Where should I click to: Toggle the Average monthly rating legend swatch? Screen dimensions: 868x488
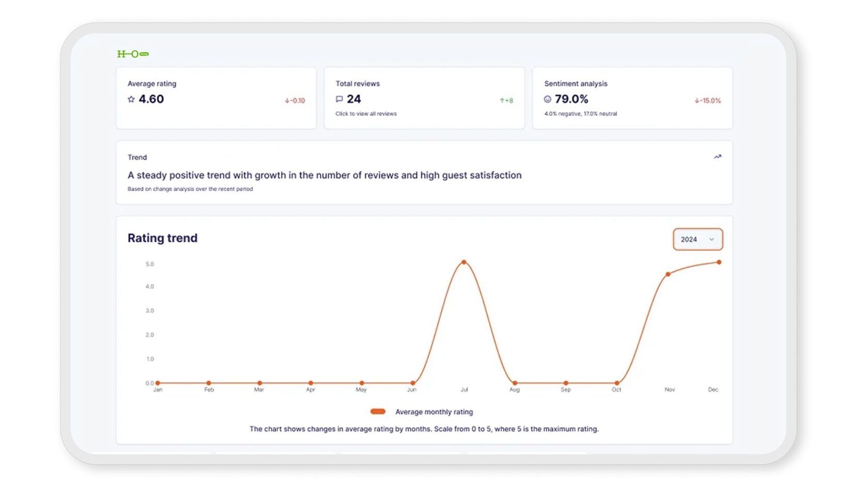tap(378, 412)
